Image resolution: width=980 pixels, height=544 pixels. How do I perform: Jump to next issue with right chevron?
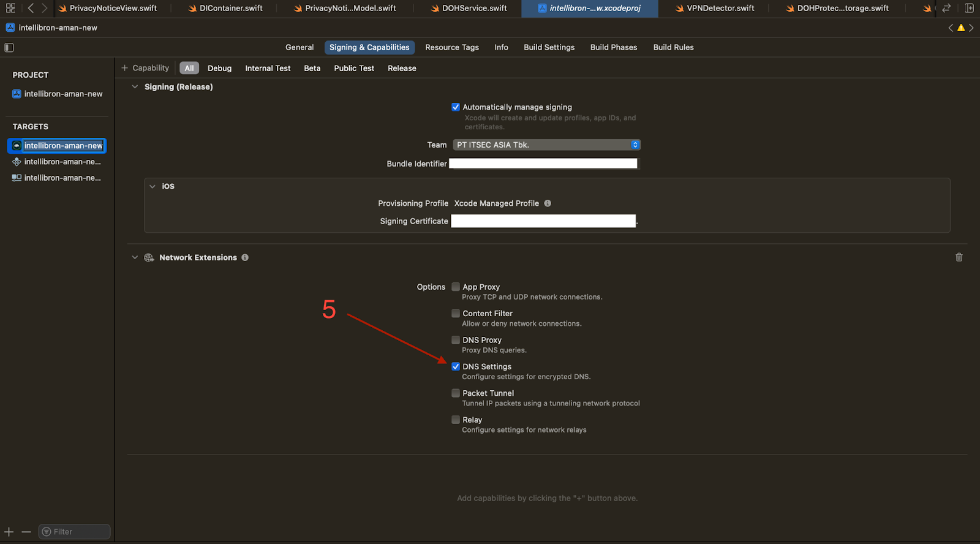971,28
